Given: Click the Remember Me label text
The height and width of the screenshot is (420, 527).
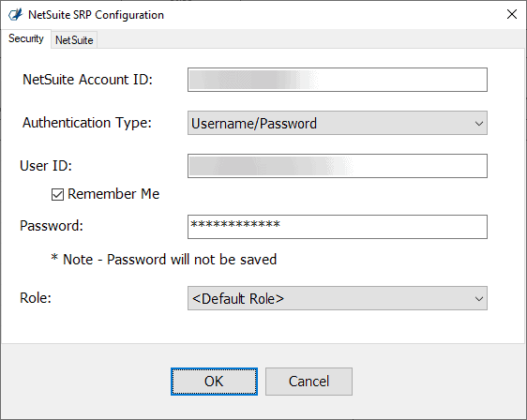Looking at the screenshot, I should tap(113, 194).
